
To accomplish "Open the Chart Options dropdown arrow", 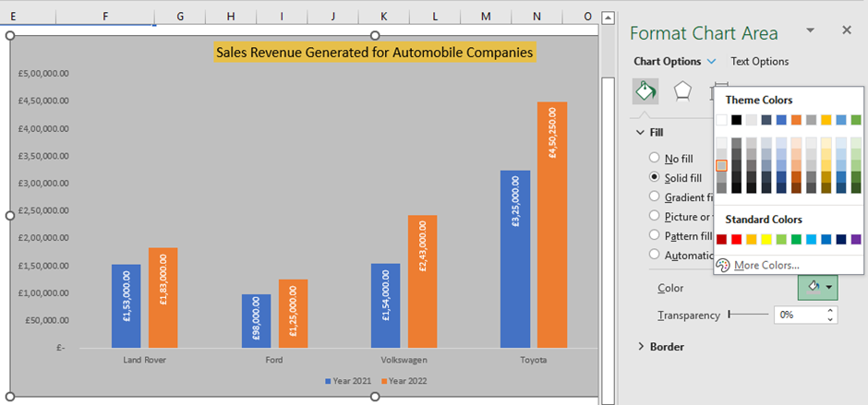I will (x=711, y=62).
